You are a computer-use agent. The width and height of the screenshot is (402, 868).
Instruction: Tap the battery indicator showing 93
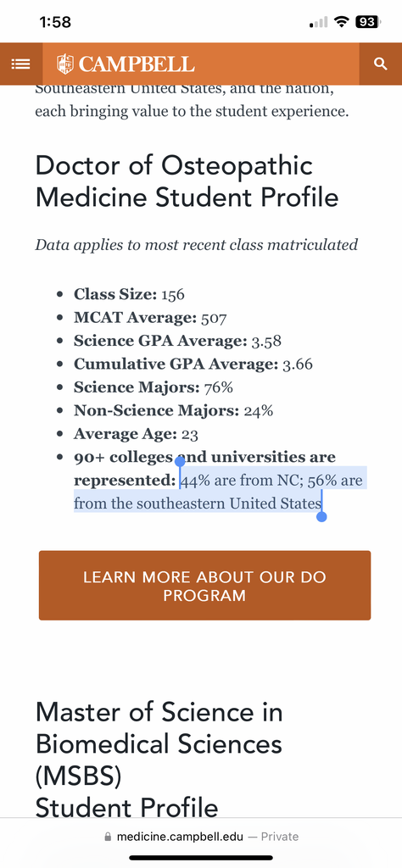point(368,22)
